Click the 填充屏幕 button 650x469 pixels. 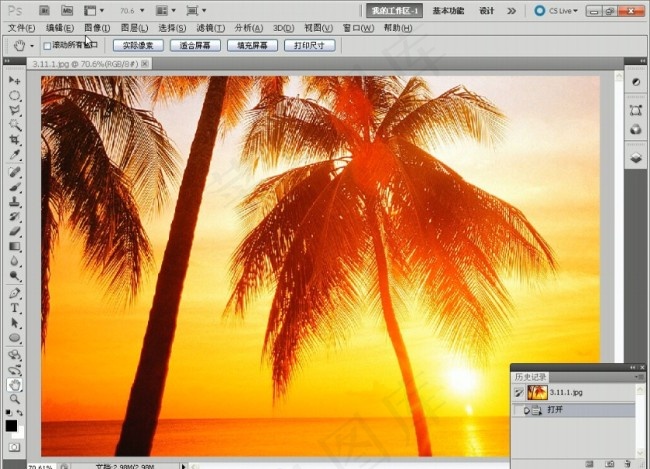(252, 45)
